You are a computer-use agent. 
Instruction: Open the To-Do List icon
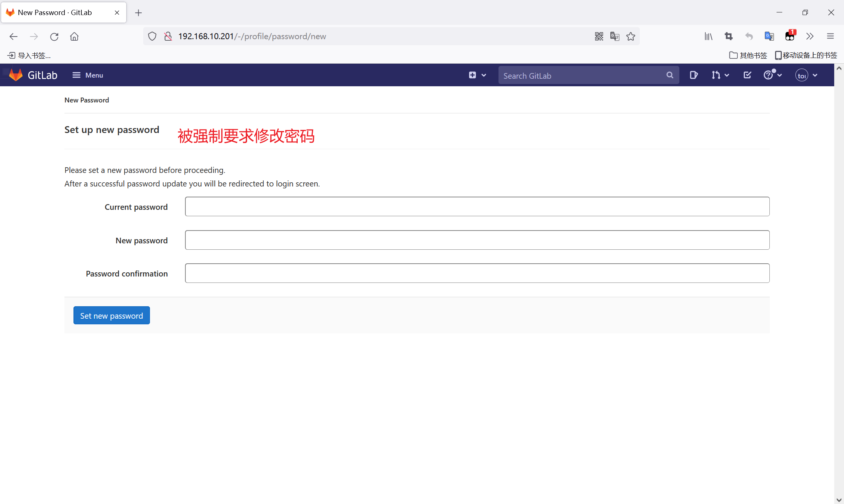pos(747,75)
